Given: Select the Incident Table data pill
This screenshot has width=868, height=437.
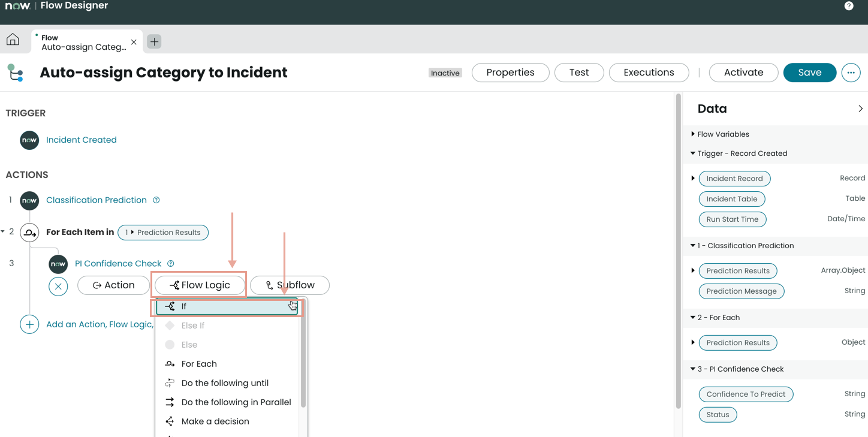Looking at the screenshot, I should coord(732,199).
